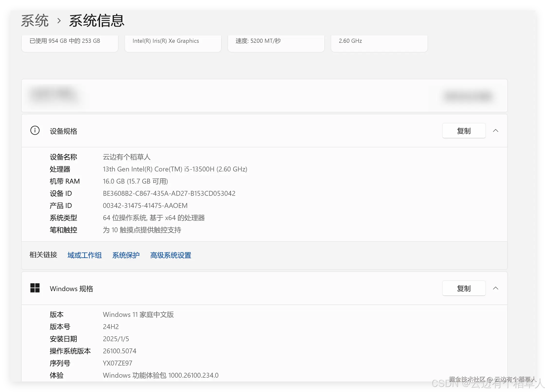Copy device specifications with 复制 button
This screenshot has width=546, height=392.
(x=464, y=131)
